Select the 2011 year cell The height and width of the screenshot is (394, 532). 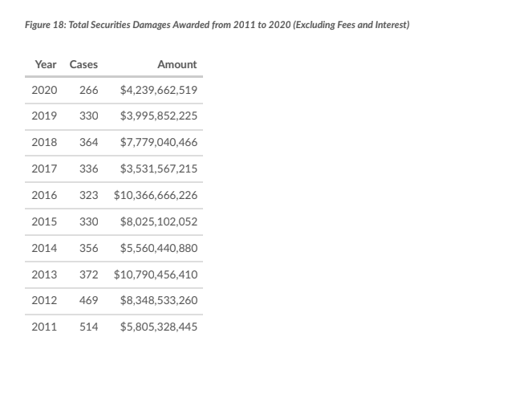tap(44, 327)
